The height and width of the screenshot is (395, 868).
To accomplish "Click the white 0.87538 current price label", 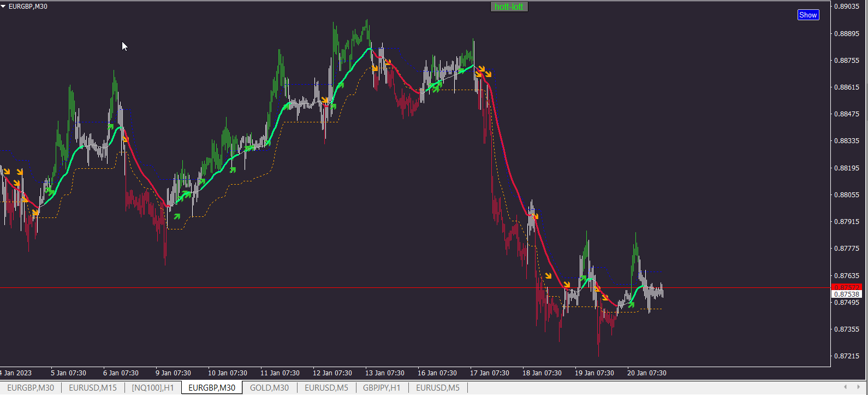I will point(846,294).
